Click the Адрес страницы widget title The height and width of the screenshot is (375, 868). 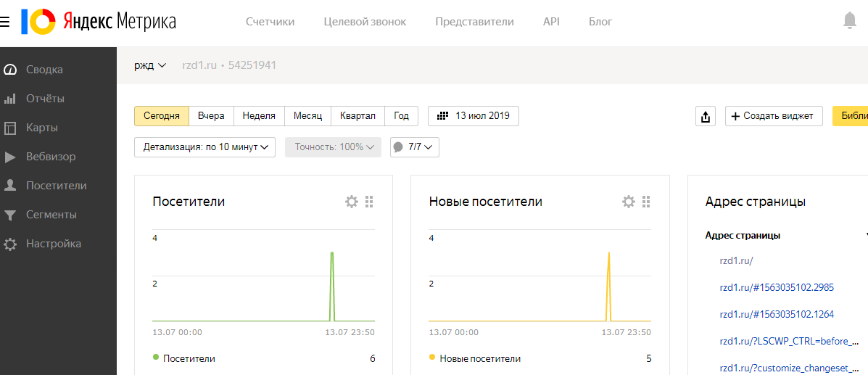[755, 202]
